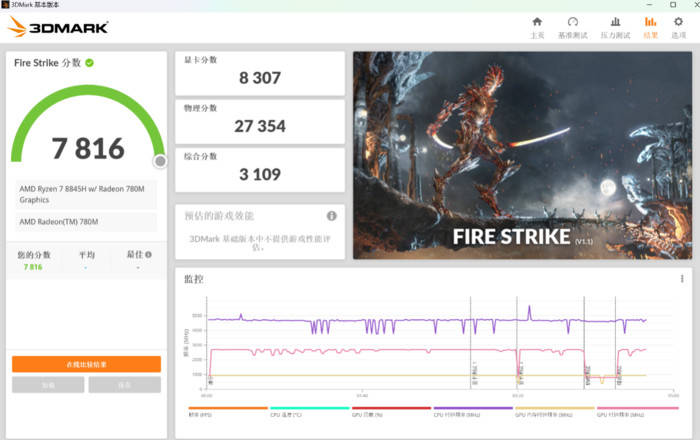Screen dimensions: 700x440
Task: Click the green 7 816 under your score
Action: (33, 267)
